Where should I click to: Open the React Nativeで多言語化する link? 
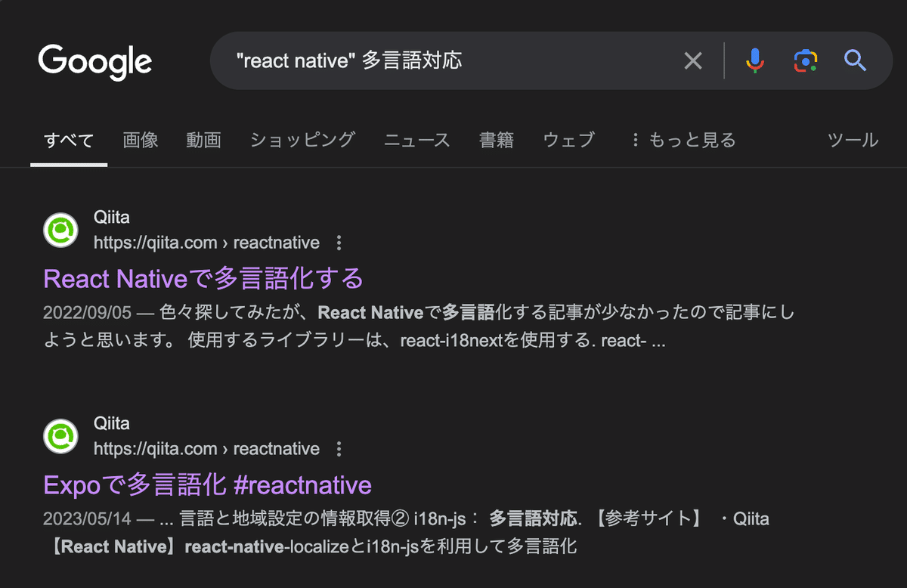click(203, 278)
